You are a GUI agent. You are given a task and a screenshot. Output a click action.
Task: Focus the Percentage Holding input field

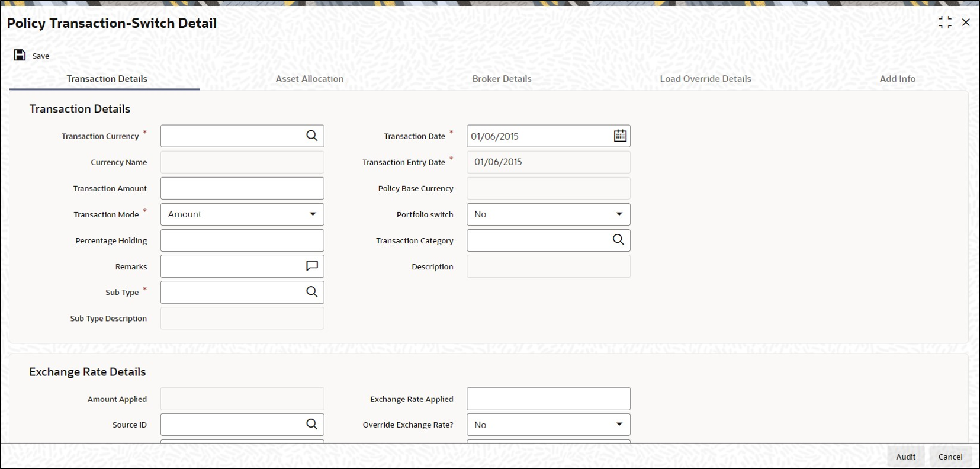tap(242, 240)
